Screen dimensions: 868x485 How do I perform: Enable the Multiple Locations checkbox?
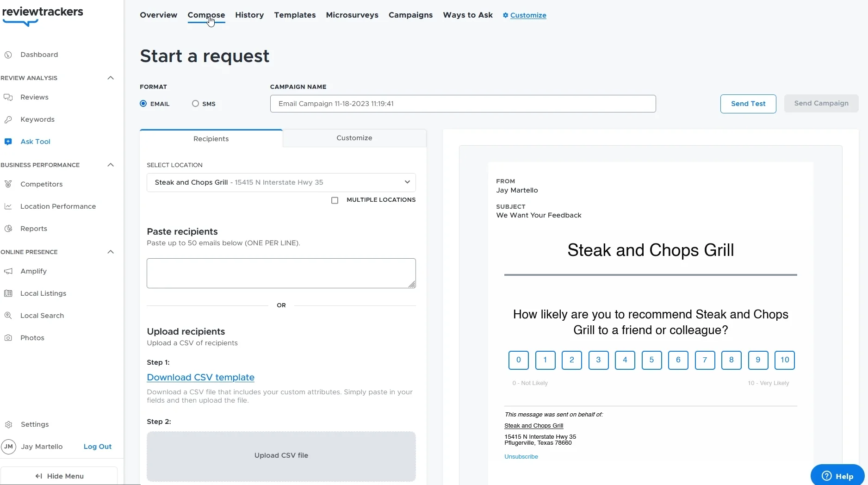pos(335,200)
